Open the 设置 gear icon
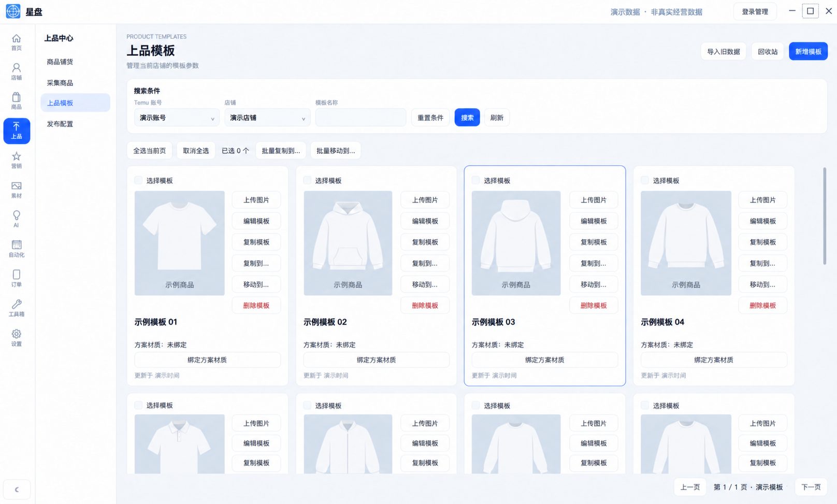 point(17,338)
